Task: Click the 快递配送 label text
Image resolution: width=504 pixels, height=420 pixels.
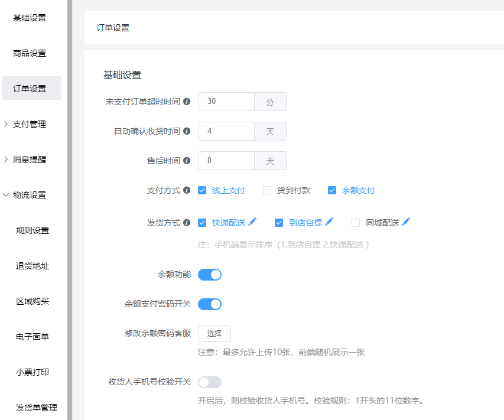Action: click(x=229, y=223)
